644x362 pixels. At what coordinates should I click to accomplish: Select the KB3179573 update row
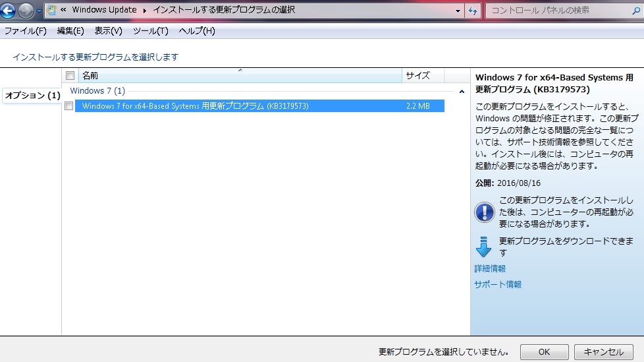pos(259,106)
